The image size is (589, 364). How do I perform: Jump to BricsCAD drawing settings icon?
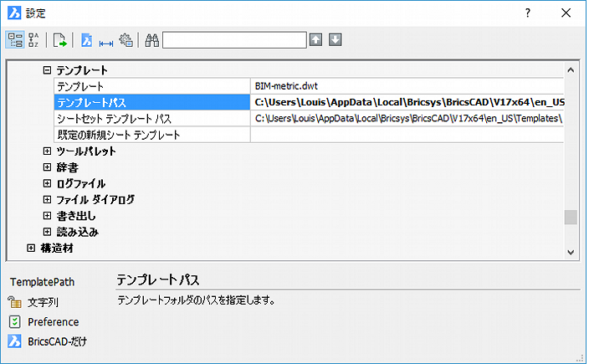point(86,40)
